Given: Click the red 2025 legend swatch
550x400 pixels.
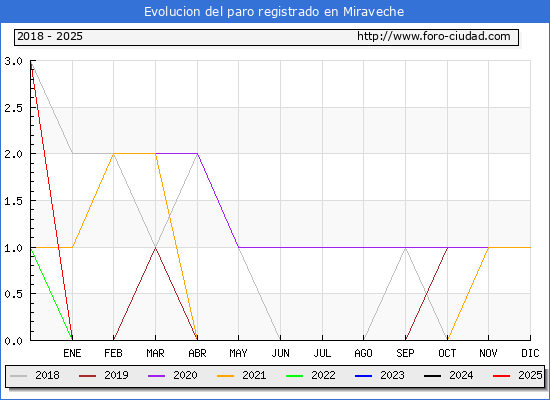Looking at the screenshot, I should coord(502,376).
